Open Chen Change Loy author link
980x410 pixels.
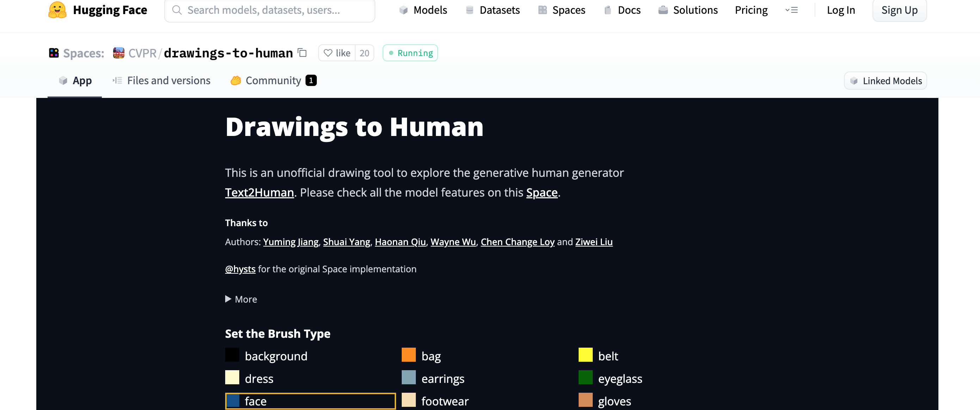pyautogui.click(x=517, y=242)
